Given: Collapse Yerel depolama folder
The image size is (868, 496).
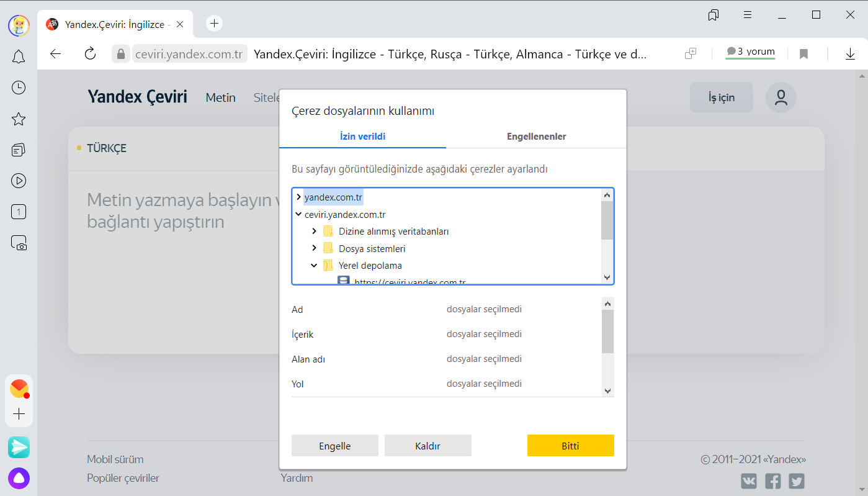Looking at the screenshot, I should pyautogui.click(x=315, y=265).
